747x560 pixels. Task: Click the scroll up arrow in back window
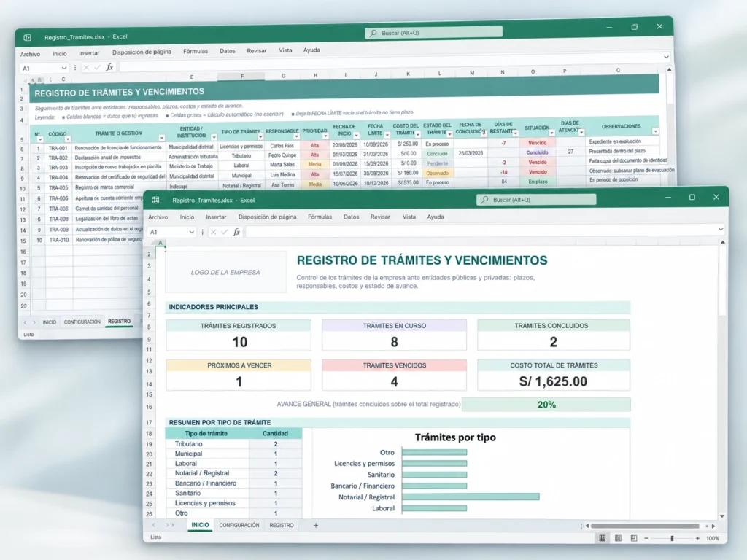670,69
